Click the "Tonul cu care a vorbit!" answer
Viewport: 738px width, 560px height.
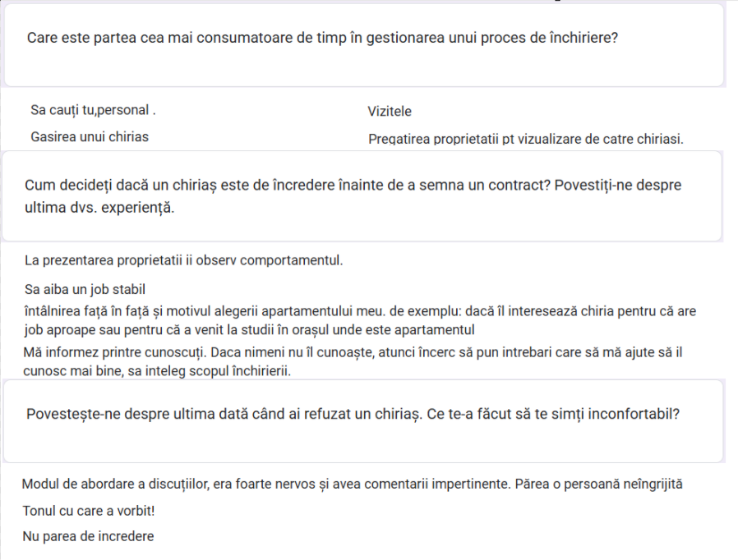(x=89, y=511)
